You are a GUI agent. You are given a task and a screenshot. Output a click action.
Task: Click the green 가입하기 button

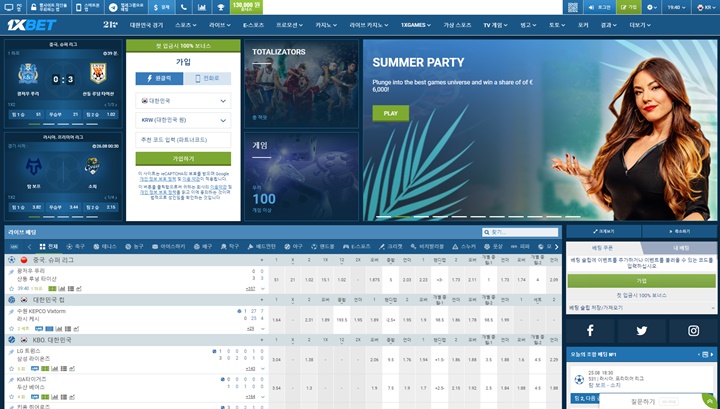(x=183, y=158)
